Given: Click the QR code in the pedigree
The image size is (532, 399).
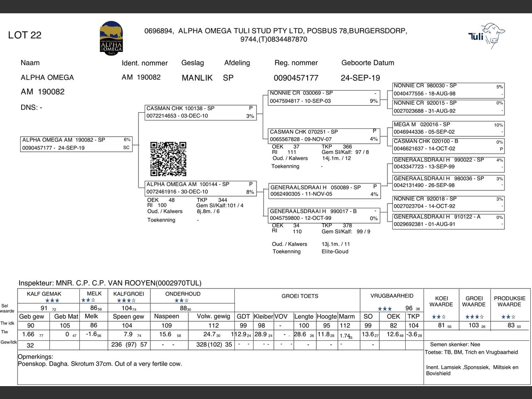Looking at the screenshot, I should (168, 159).
